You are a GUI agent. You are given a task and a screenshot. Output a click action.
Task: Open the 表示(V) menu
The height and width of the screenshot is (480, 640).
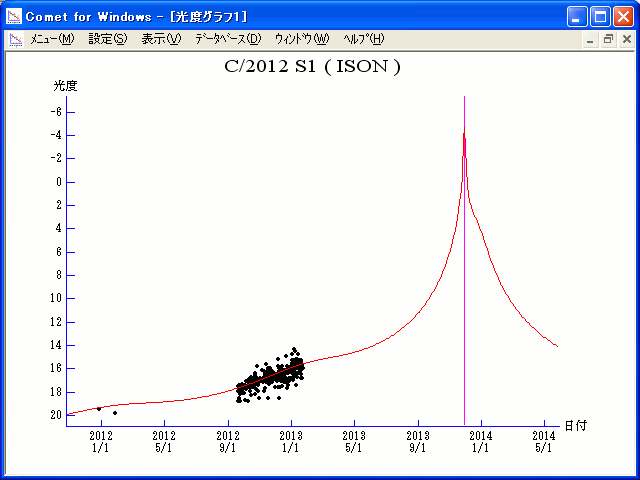click(161, 39)
